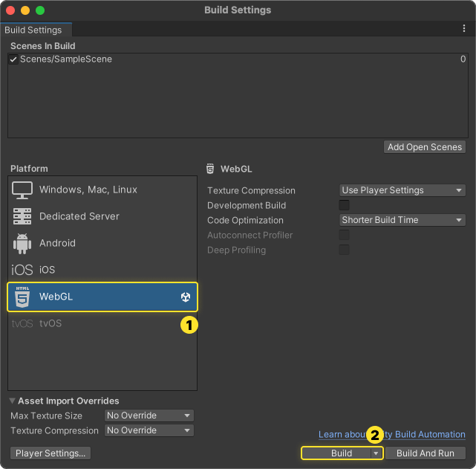Image resolution: width=476 pixels, height=469 pixels.
Task: Click scene index 0 in scenes list
Action: [463, 59]
